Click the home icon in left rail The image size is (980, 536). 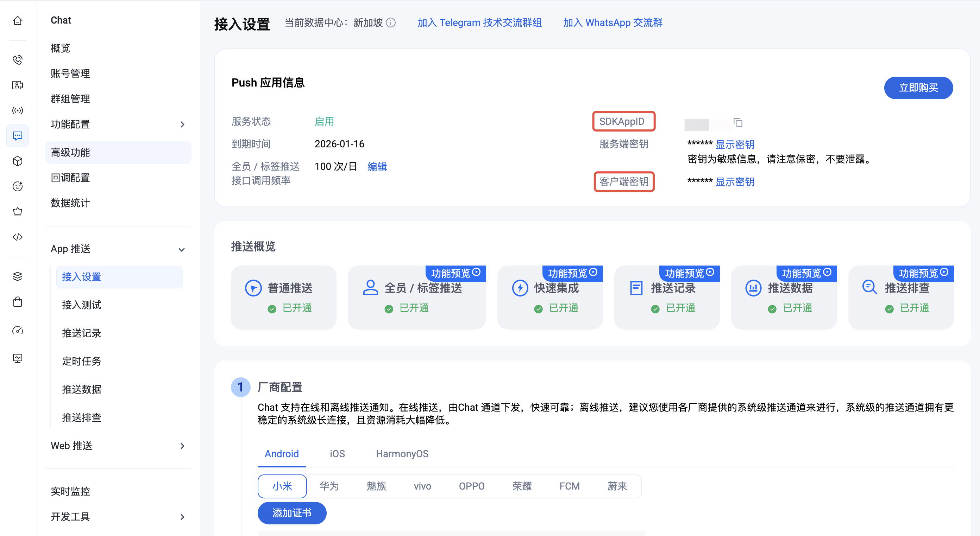[18, 20]
